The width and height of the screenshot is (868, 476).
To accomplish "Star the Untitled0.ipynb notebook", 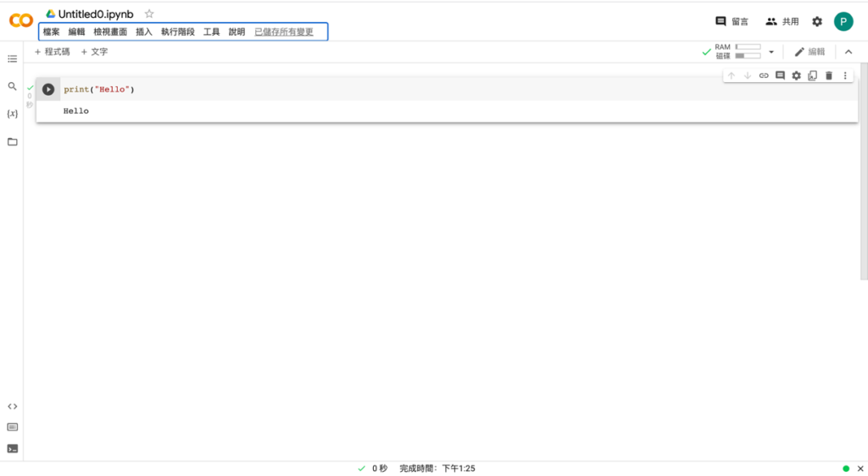I will pos(149,14).
